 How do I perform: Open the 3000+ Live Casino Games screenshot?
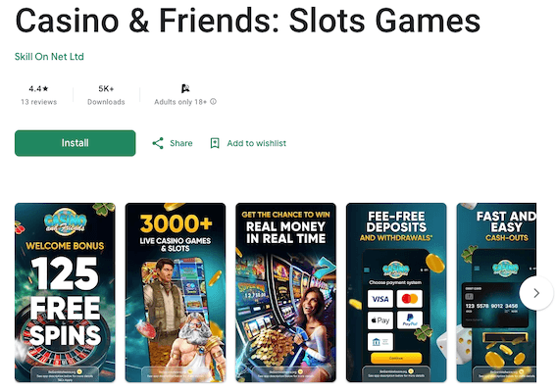(176, 292)
